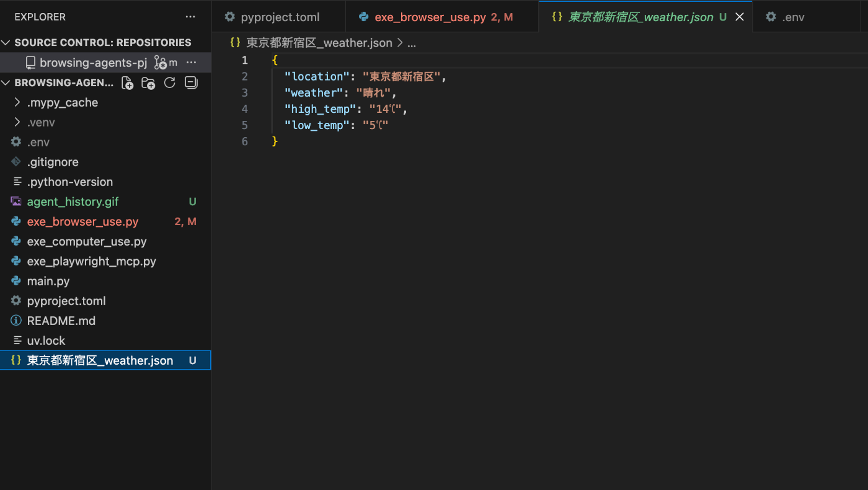Click line number 4 in the gutter
The image size is (868, 490).
pyautogui.click(x=245, y=109)
